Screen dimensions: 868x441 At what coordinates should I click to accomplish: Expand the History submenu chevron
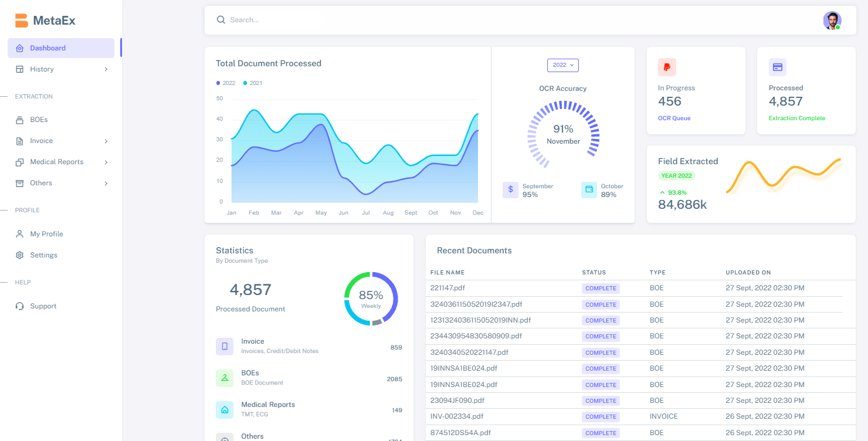(106, 69)
